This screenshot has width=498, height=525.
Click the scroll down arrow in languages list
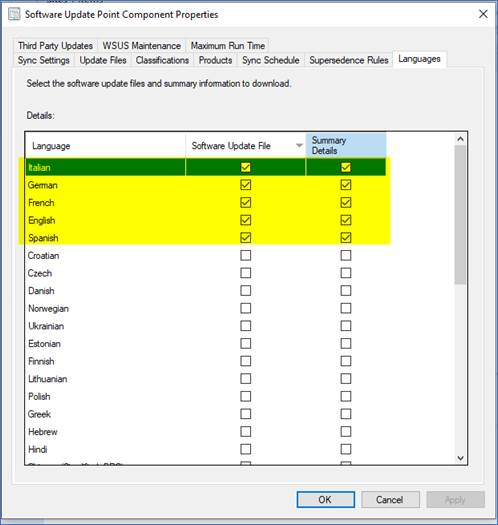[x=460, y=458]
